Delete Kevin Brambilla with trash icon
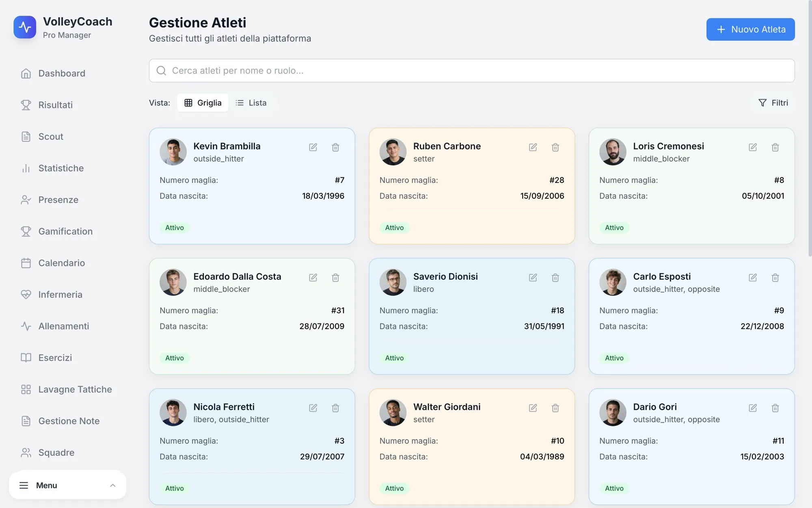 [335, 147]
